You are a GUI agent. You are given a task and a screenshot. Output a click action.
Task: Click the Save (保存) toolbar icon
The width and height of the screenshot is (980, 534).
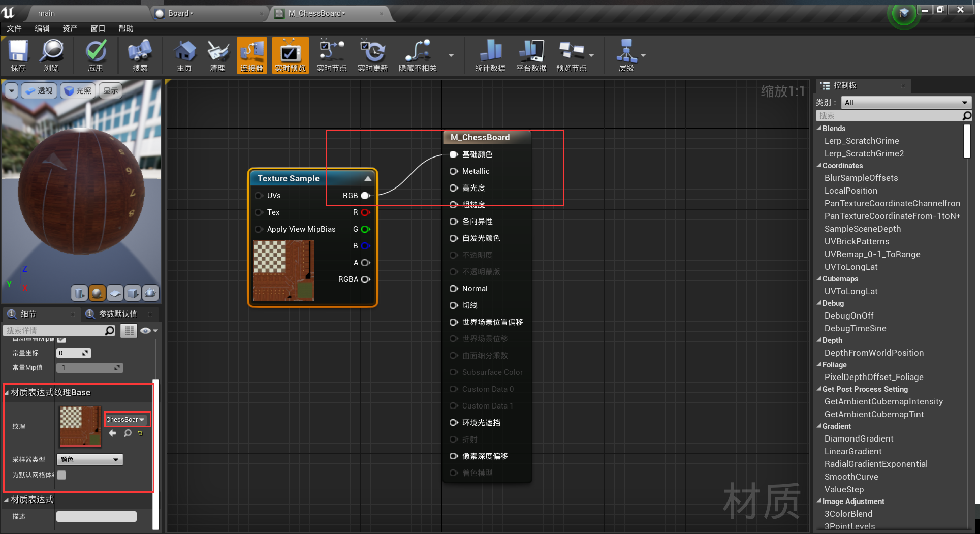(18, 55)
